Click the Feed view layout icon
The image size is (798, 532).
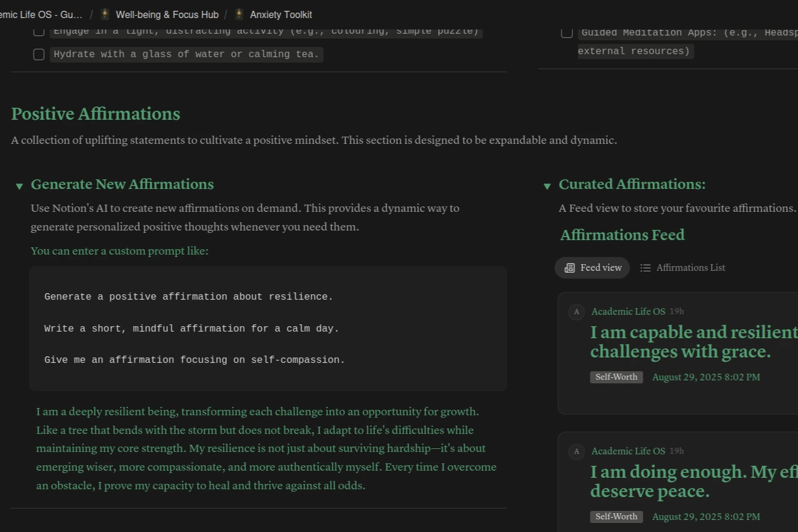[x=569, y=268]
